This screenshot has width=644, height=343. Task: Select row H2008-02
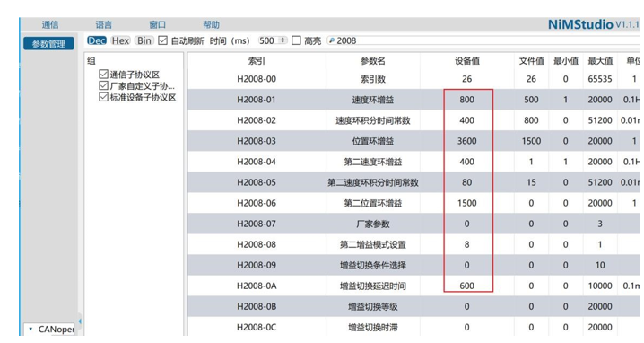click(413, 120)
